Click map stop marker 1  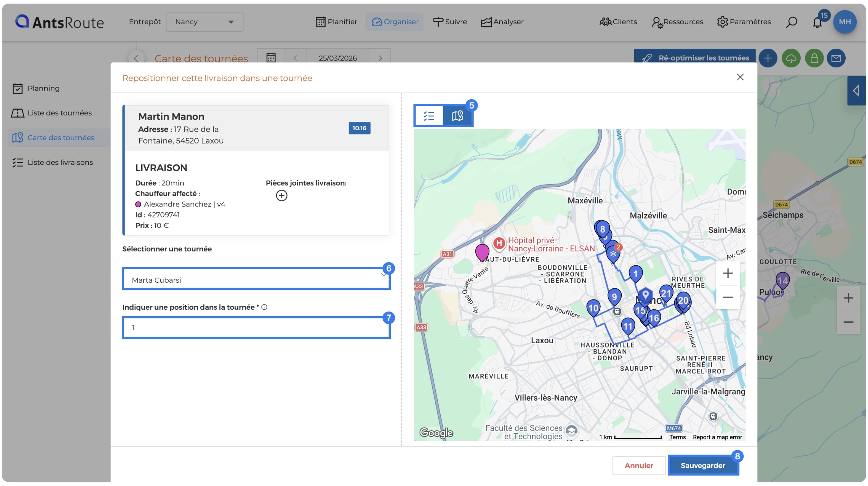coord(635,274)
